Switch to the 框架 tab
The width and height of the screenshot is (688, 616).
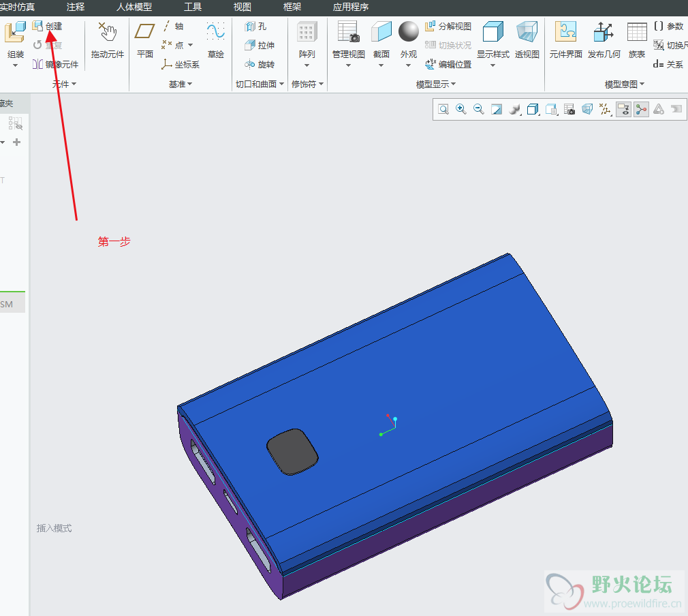(x=292, y=7)
